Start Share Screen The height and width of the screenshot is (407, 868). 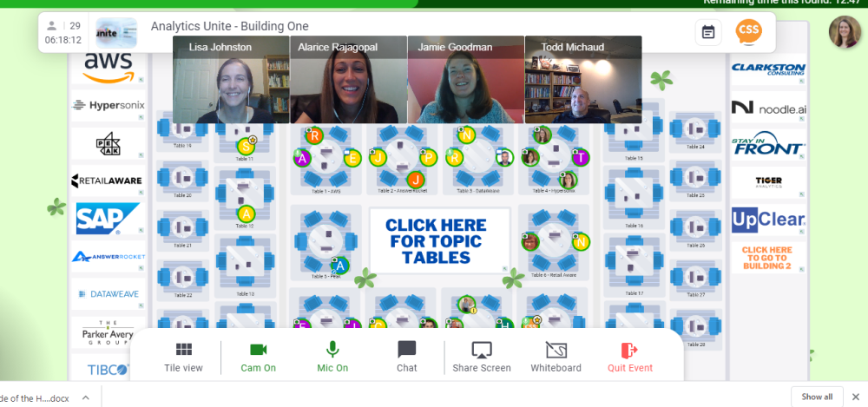482,358
